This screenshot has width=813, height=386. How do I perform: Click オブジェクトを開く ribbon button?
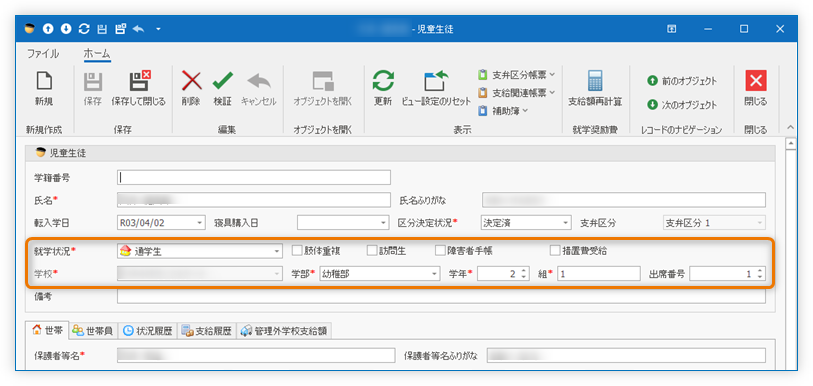tap(323, 89)
